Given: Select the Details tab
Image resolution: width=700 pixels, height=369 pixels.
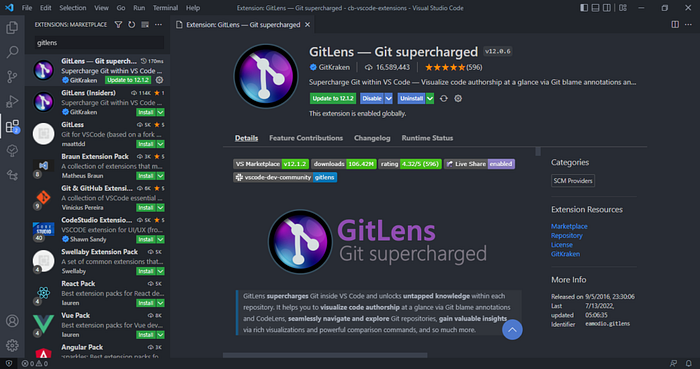Looking at the screenshot, I should click(246, 138).
